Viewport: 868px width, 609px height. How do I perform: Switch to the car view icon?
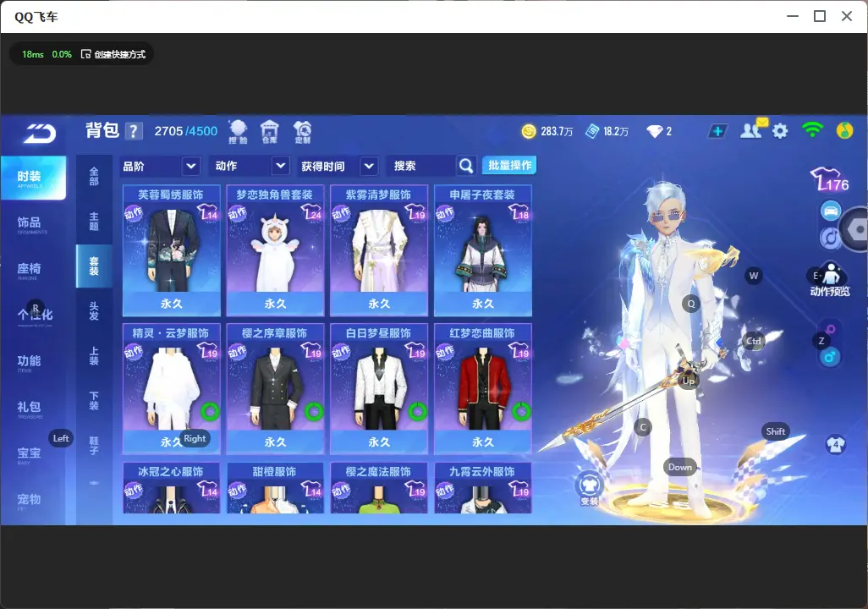[x=831, y=211]
